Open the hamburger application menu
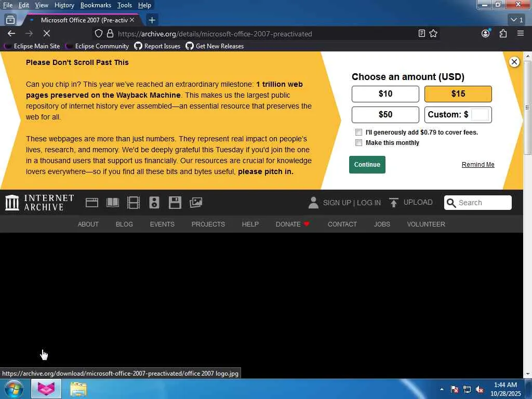The height and width of the screenshot is (399, 532). click(x=521, y=33)
